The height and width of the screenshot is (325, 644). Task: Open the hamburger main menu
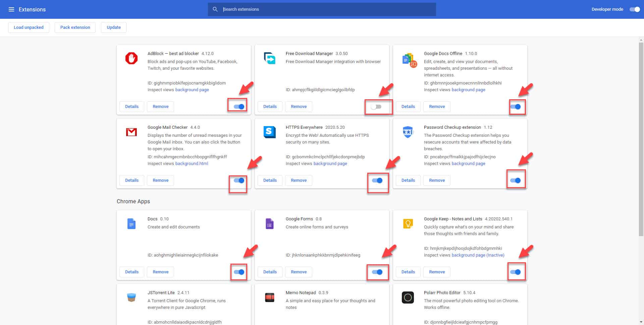[11, 9]
